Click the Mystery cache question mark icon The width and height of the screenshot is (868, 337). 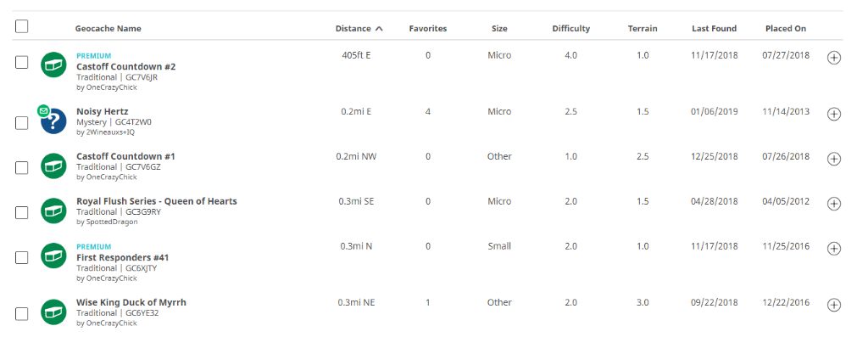tap(53, 121)
